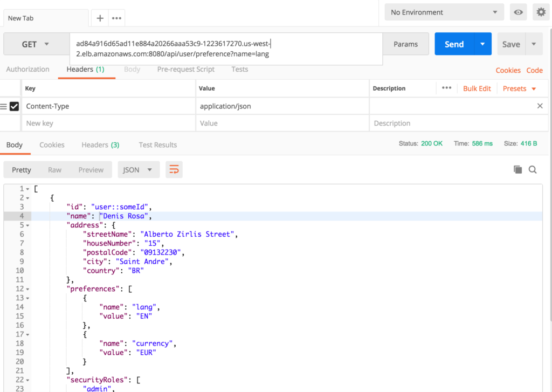Click the empty Value field in new row
552x392 pixels.
[x=282, y=123]
